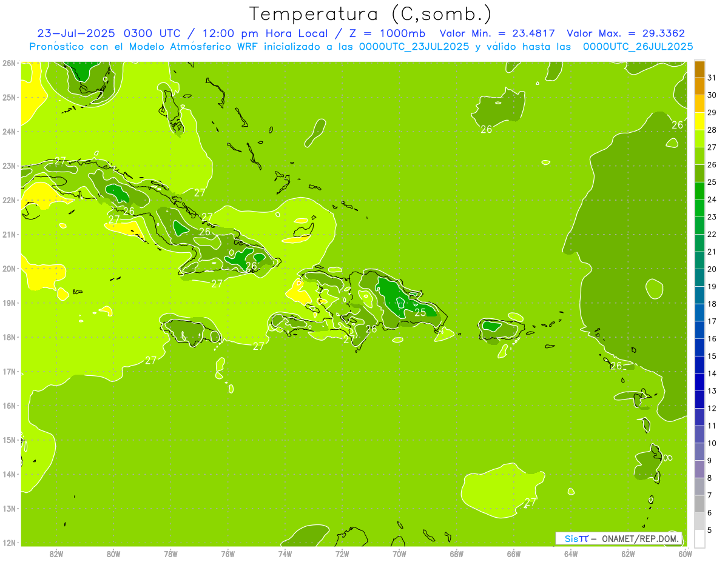This screenshot has height=562, width=728.
Task: Click the legend value 31
Action: pyautogui.click(x=712, y=78)
